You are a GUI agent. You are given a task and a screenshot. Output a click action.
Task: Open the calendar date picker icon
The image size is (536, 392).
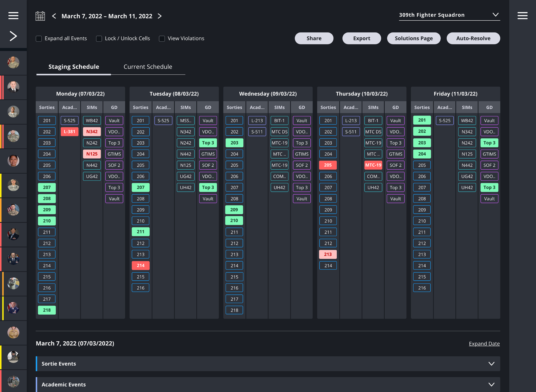coord(40,16)
